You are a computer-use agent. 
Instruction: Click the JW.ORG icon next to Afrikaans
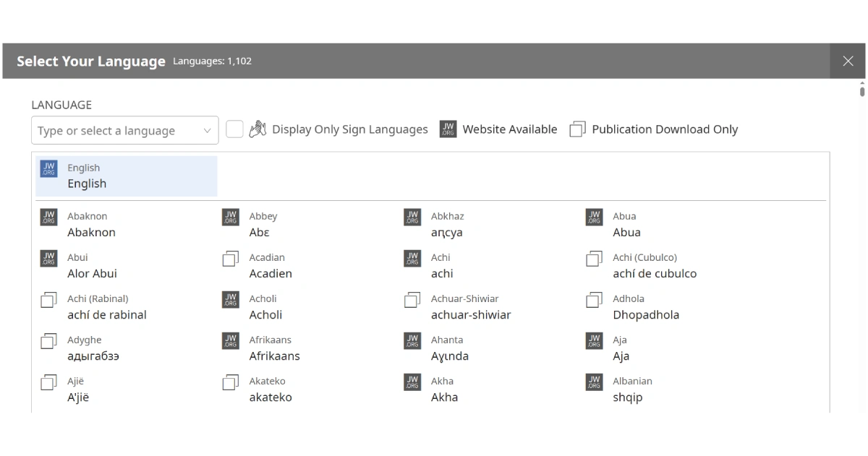click(x=231, y=341)
